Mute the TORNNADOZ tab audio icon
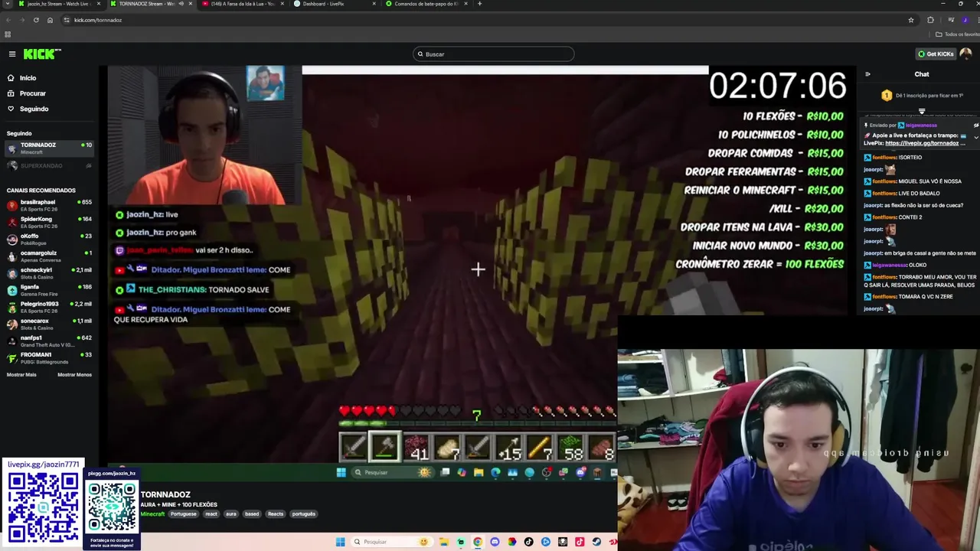Viewport: 980px width, 551px height. point(181,4)
